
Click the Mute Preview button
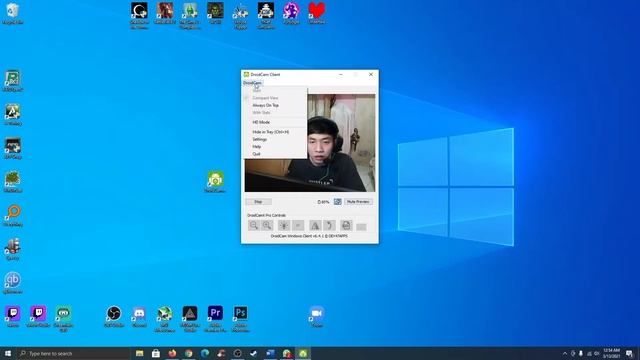(358, 202)
